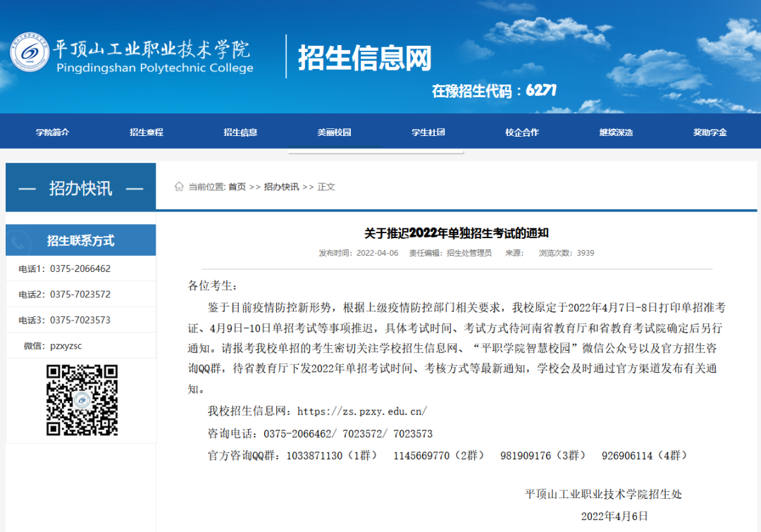Image resolution: width=761 pixels, height=532 pixels.
Task: Go to 奖助学金 navigation item
Action: [710, 132]
